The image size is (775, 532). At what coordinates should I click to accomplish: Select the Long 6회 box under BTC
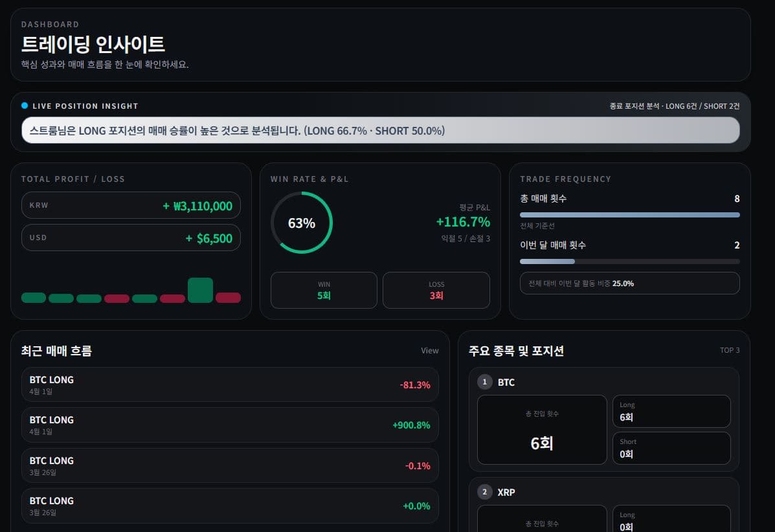click(671, 411)
